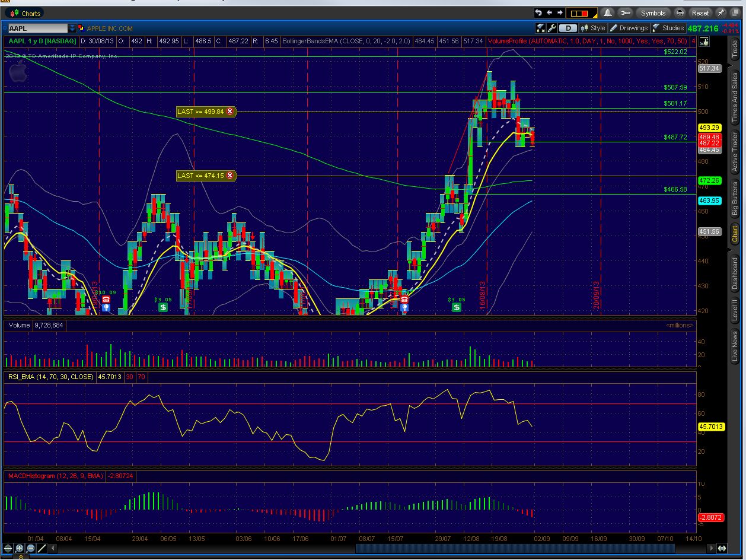Open the chart grid layout selector
Viewport: 746px width, 560px height.
pyautogui.click(x=582, y=13)
